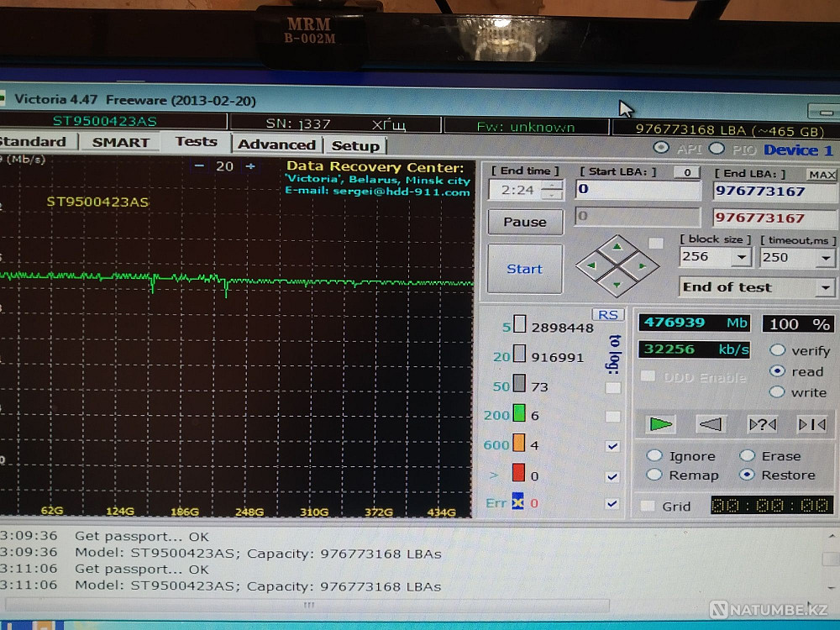Image resolution: width=840 pixels, height=630 pixels.
Task: Click the random seek ▷?◁ icon
Action: (x=762, y=425)
